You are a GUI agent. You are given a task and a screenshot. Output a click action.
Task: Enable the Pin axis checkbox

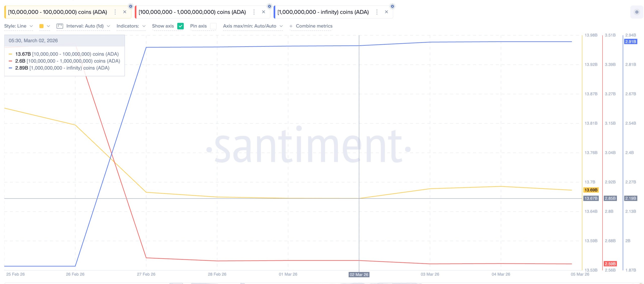[213, 26]
